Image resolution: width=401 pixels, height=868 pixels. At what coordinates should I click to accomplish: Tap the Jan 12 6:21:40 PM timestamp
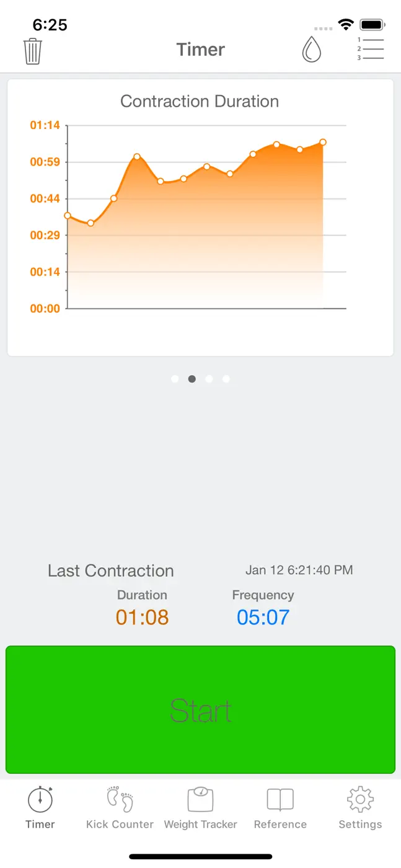tap(299, 570)
